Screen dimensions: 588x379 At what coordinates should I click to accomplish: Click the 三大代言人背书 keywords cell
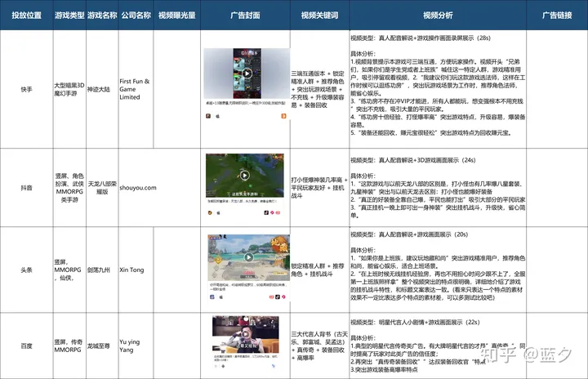(319, 346)
